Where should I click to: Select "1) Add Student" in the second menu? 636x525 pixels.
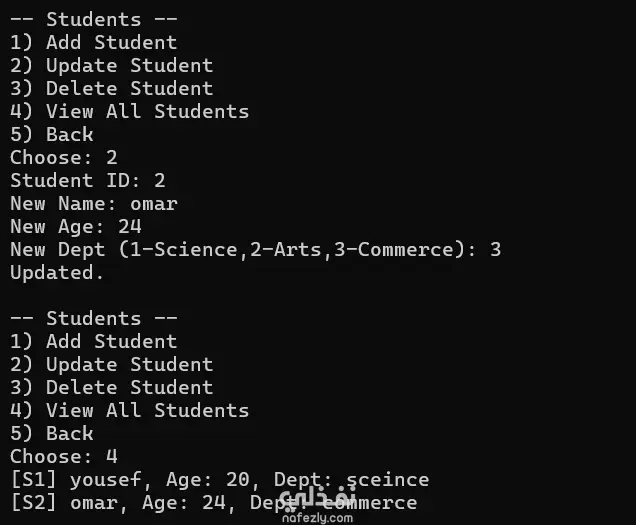(93, 341)
